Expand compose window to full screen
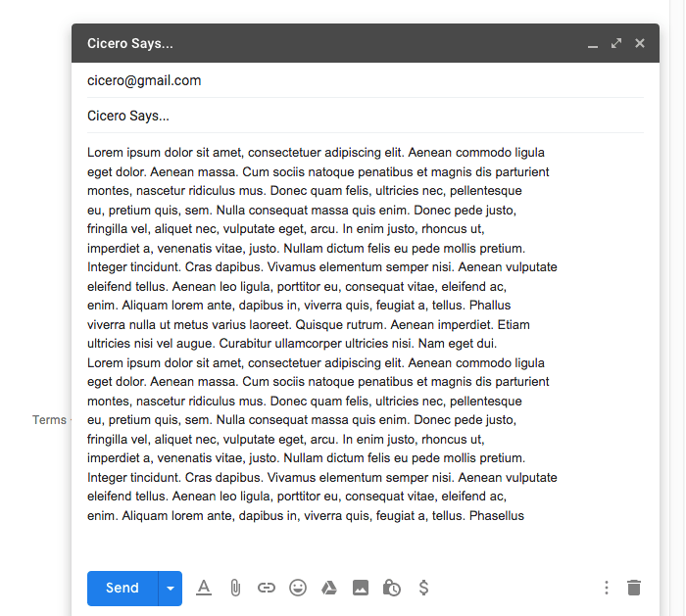Image resolution: width=686 pixels, height=616 pixels. [x=616, y=43]
